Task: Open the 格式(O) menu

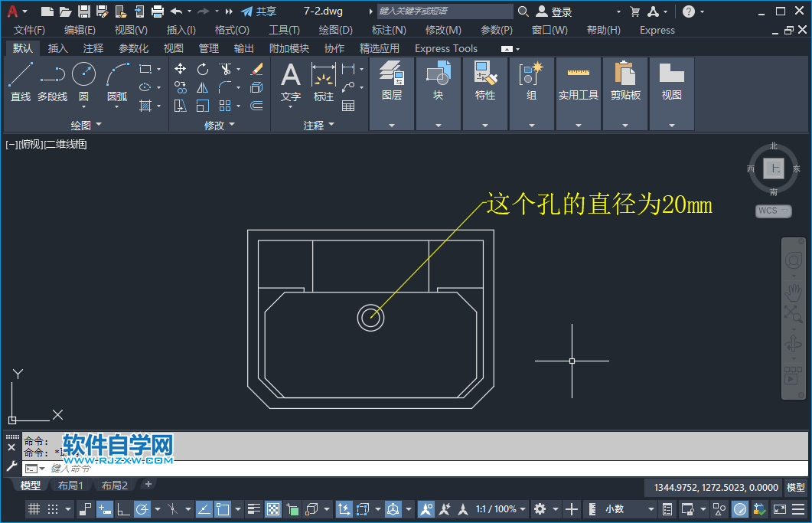Action: [x=232, y=30]
